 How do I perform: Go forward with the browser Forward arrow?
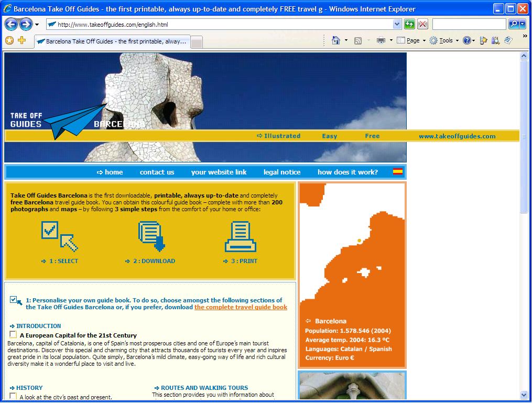pos(26,24)
